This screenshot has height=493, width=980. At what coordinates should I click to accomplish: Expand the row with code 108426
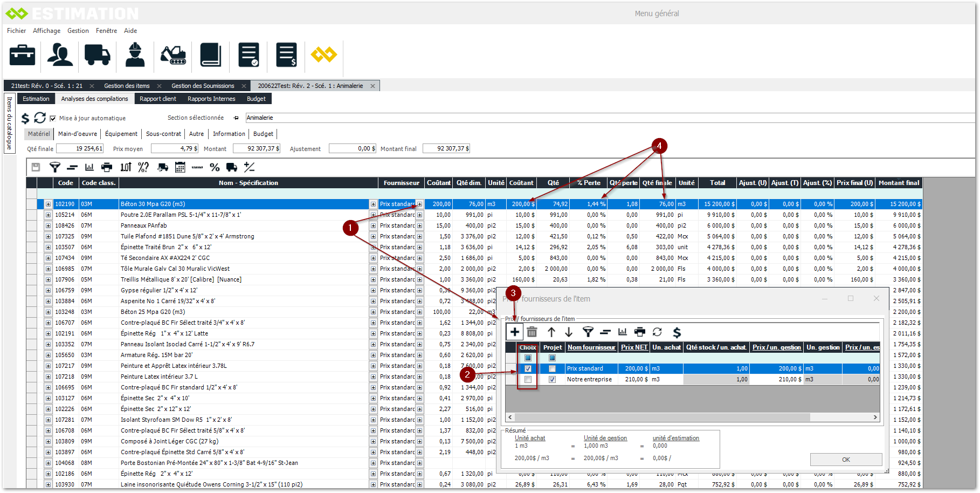[48, 225]
